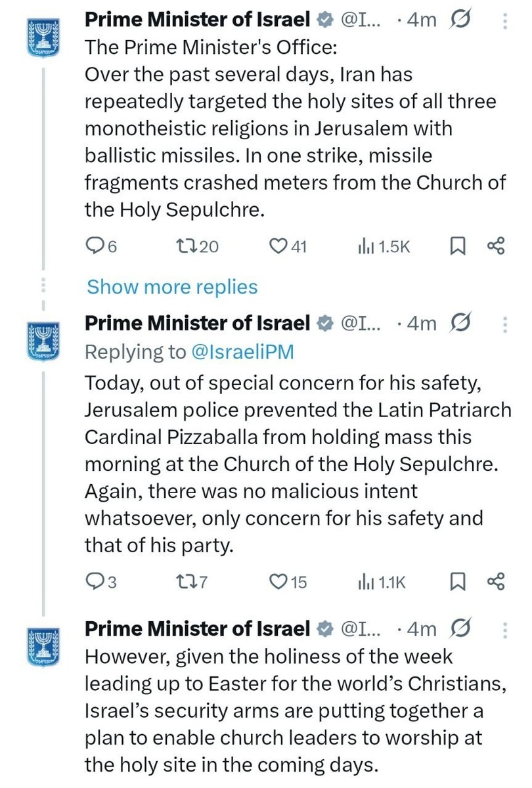This screenshot has width=532, height=788.
Task: View analytics showing 1.5K views
Action: coord(365,246)
